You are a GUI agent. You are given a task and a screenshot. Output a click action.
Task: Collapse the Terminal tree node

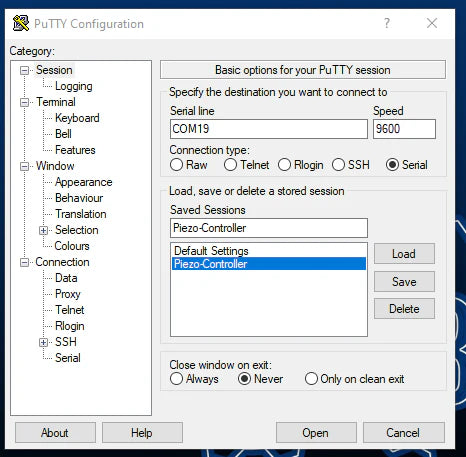[x=24, y=102]
